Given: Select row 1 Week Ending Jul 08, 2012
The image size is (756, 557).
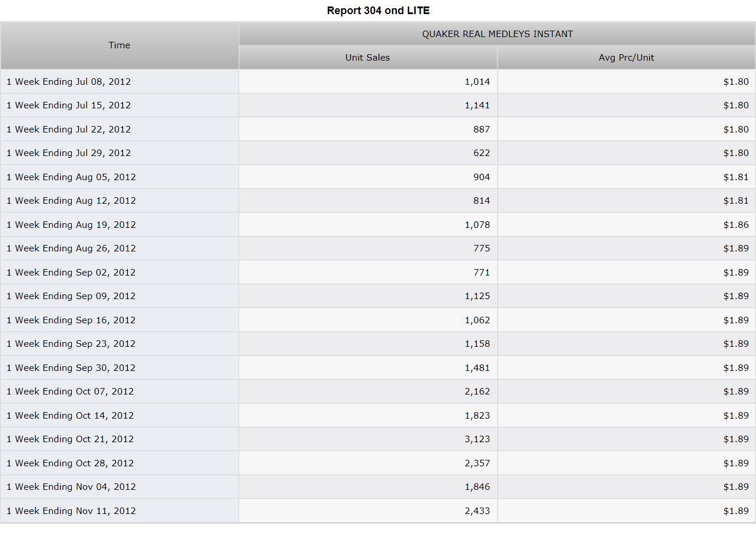Looking at the screenshot, I should click(x=378, y=82).
